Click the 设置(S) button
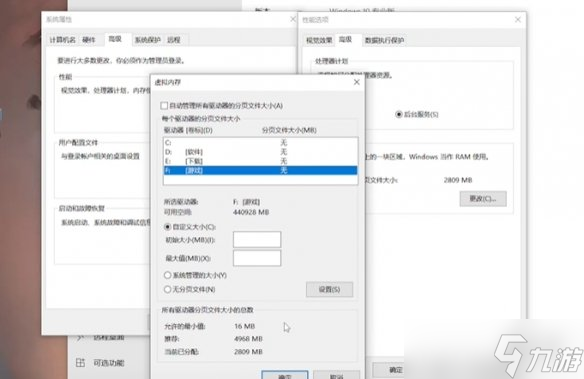 coord(329,289)
